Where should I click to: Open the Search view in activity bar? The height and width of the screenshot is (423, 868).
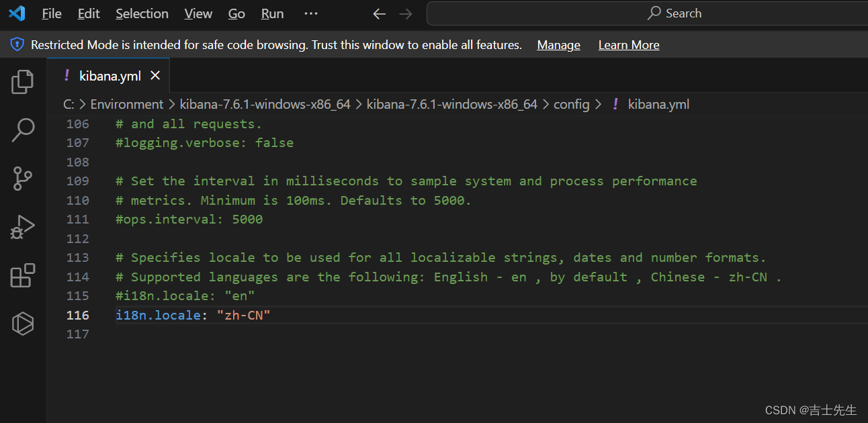[x=23, y=130]
